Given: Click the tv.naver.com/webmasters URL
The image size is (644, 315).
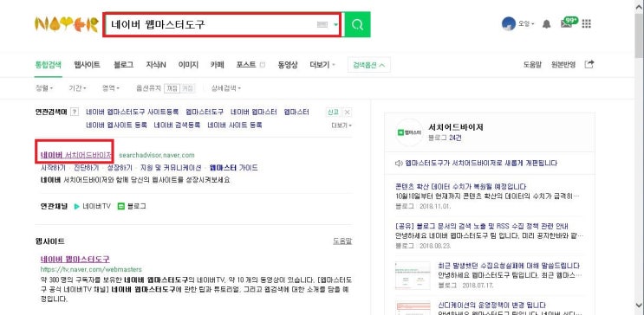Looking at the screenshot, I should 91,269.
